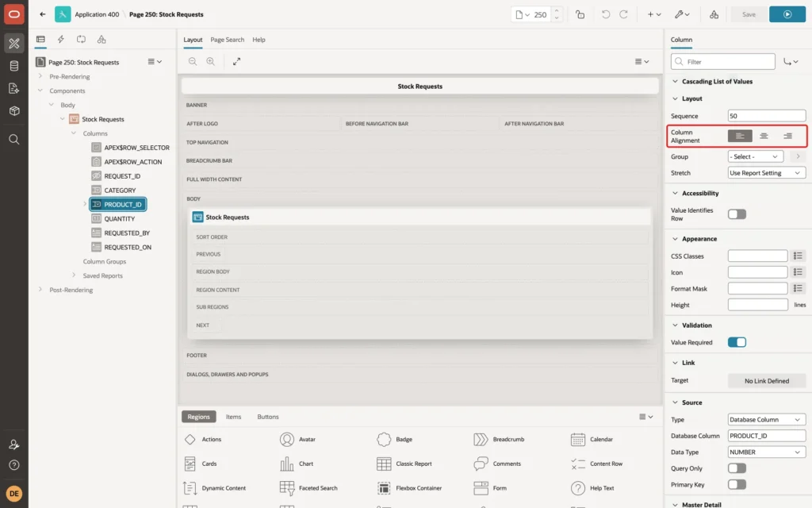Switch gallery to the Buttons tab
812x508 pixels.
tap(268, 417)
